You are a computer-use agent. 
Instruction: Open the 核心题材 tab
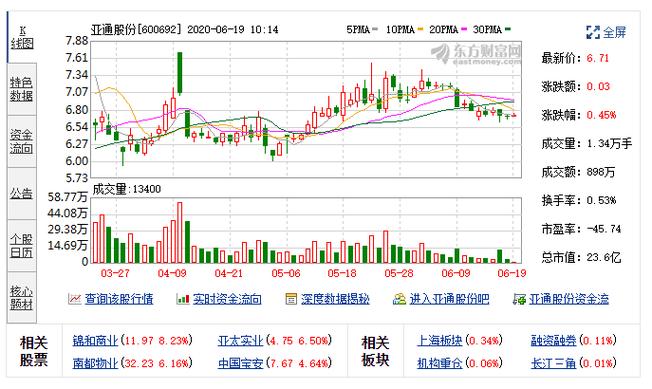pos(22,298)
